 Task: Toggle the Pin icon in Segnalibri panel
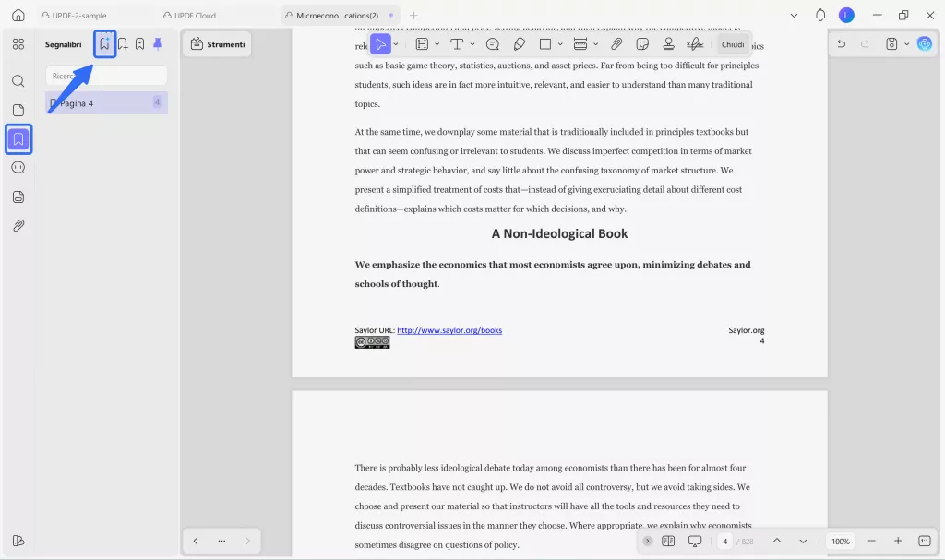point(157,43)
